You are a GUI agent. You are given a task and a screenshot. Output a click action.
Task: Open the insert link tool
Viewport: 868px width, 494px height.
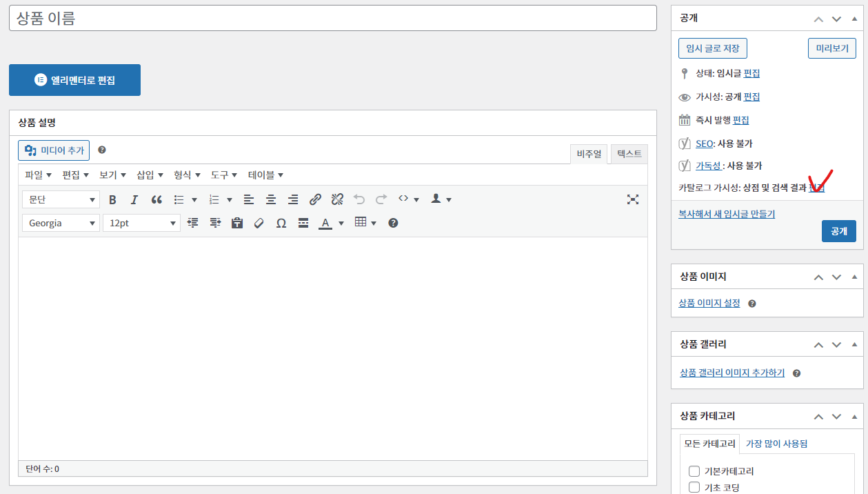[315, 200]
